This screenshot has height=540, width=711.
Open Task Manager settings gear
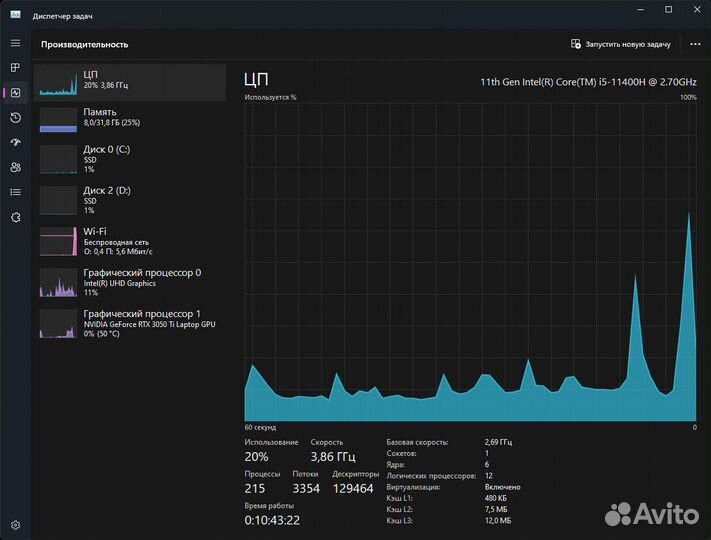click(15, 525)
